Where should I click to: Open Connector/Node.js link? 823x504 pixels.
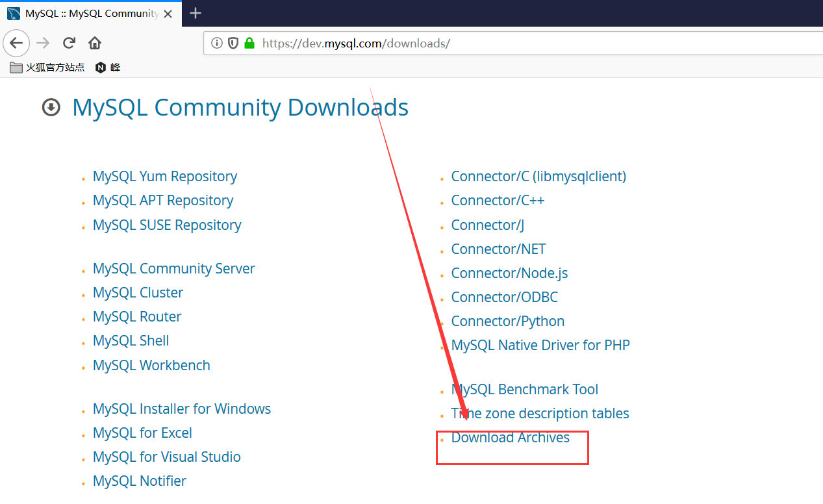click(510, 273)
